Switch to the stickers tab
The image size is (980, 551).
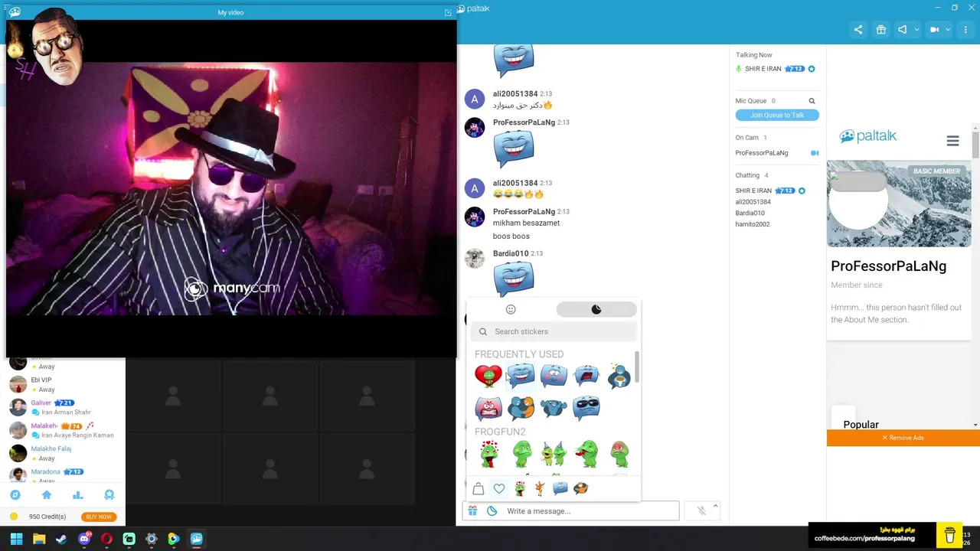point(596,309)
